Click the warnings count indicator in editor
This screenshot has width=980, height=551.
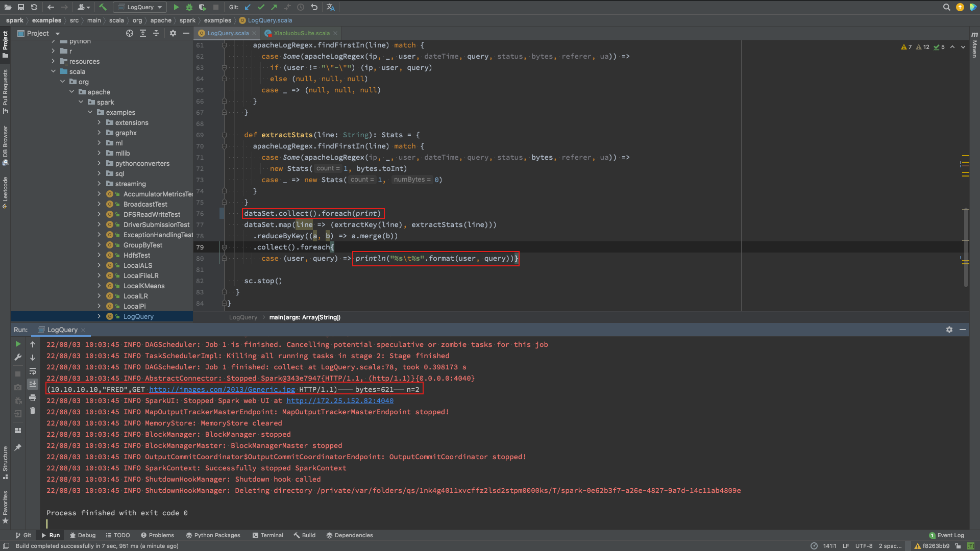tap(906, 47)
